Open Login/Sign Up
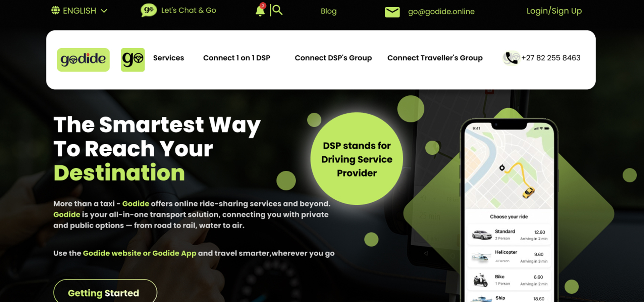This screenshot has height=302, width=644. (x=554, y=11)
